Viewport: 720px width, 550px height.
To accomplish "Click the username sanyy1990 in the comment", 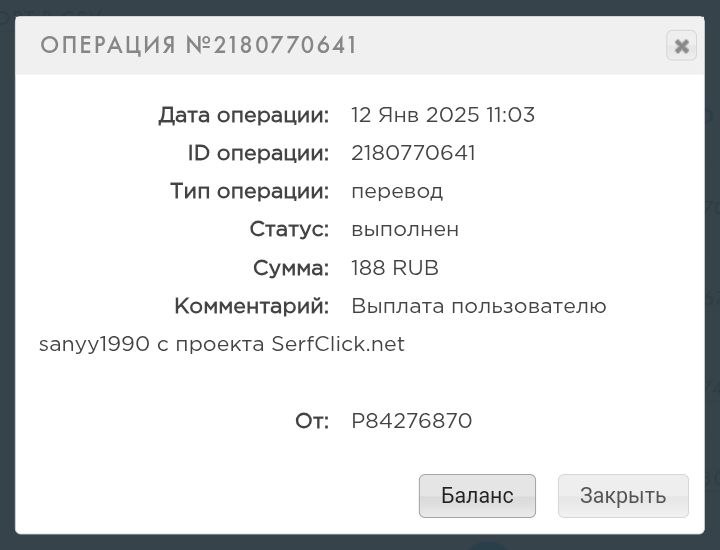I will tap(94, 344).
